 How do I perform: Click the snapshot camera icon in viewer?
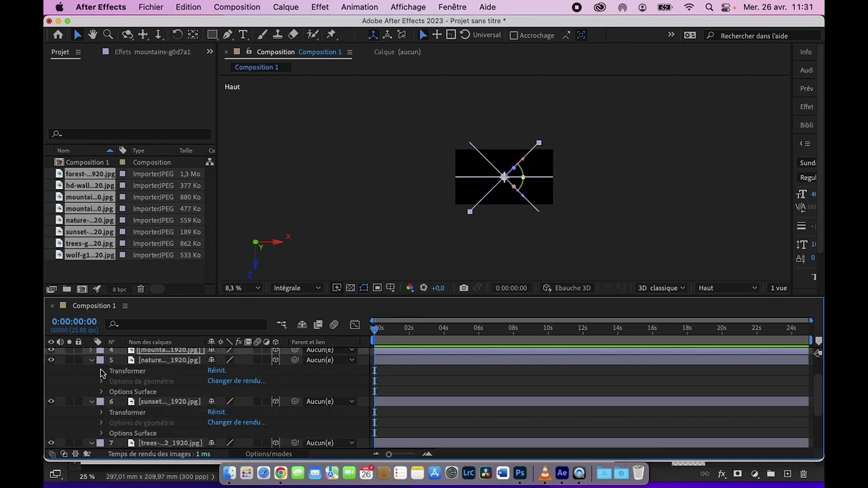464,288
